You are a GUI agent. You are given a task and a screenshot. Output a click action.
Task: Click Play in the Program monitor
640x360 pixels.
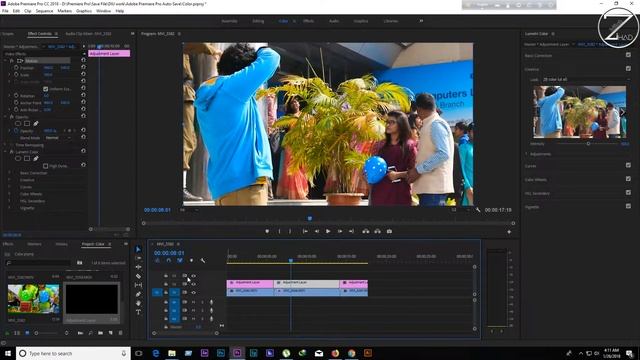coord(328,231)
